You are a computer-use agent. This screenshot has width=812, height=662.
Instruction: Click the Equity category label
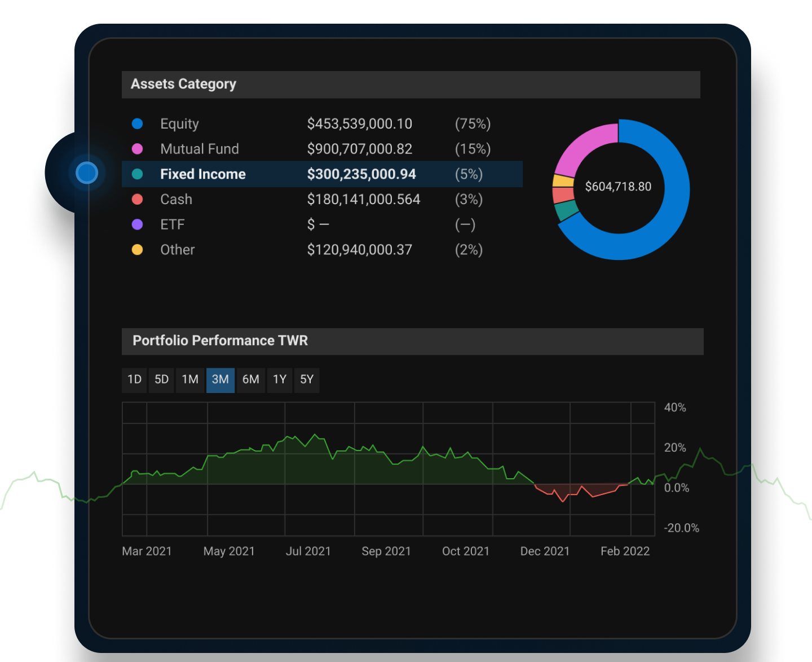[179, 123]
